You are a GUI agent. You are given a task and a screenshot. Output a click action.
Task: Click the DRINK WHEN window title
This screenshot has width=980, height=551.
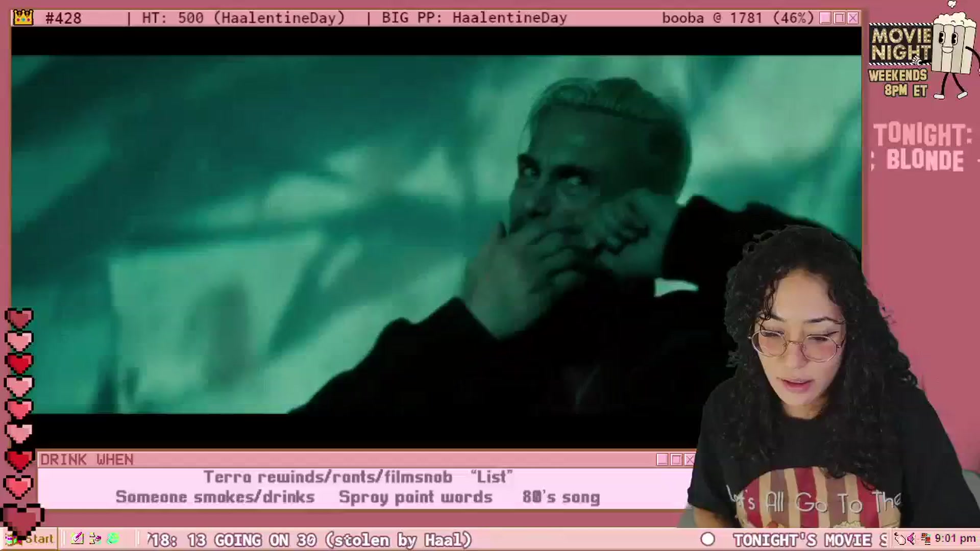(x=87, y=460)
